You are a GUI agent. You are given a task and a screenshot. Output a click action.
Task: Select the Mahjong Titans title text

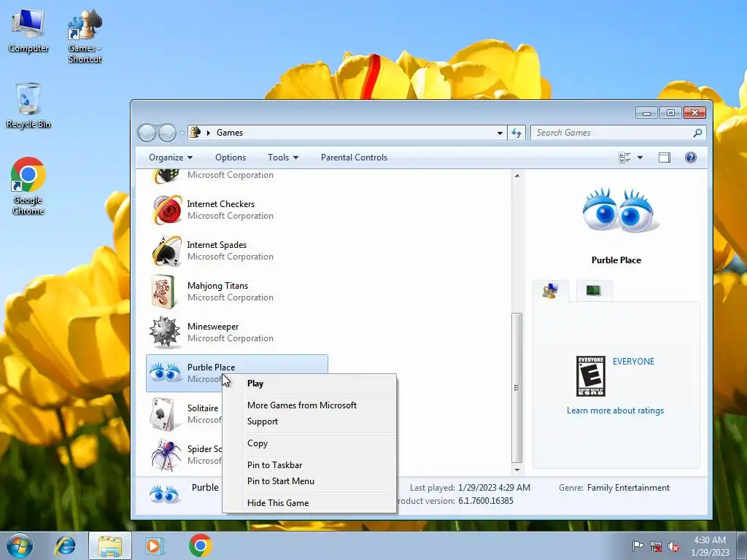click(217, 286)
